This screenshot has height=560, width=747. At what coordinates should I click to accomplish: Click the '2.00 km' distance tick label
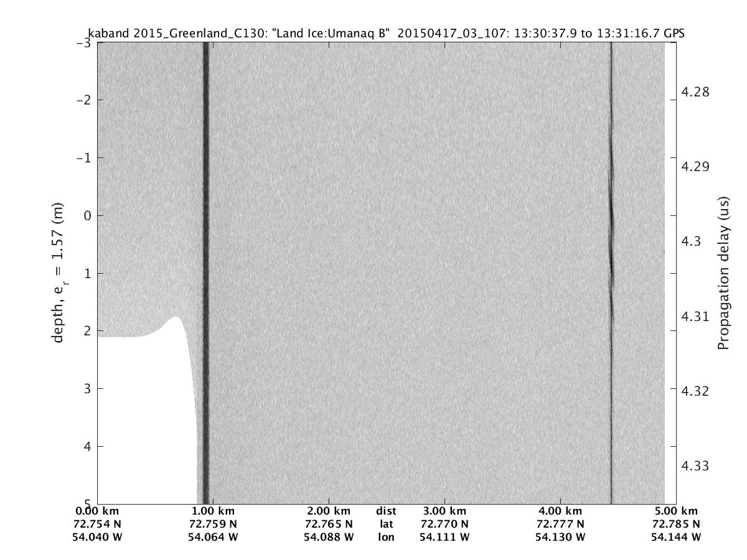click(x=329, y=511)
